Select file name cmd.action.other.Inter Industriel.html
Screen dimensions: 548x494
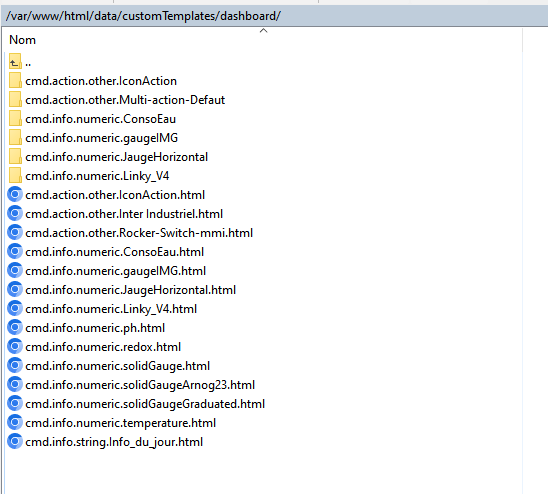tap(124, 214)
